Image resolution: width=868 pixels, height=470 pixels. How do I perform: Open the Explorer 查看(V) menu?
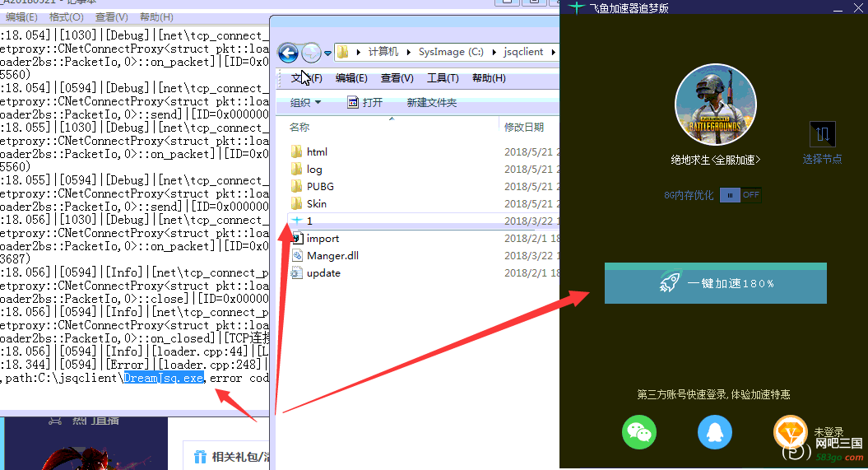pos(397,78)
